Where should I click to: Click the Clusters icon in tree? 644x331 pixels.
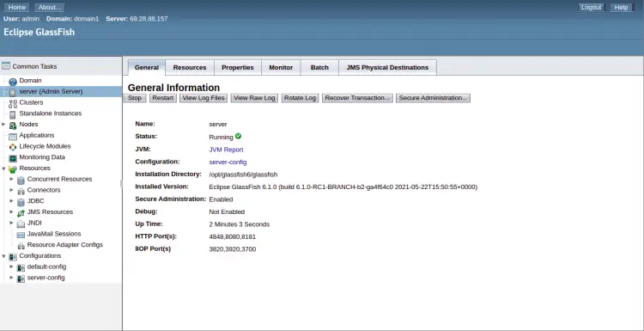click(13, 103)
